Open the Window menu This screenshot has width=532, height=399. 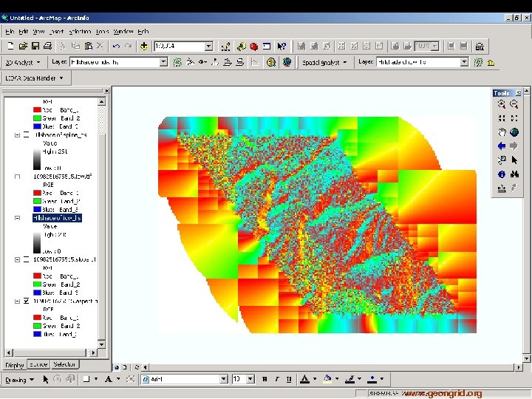tap(123, 31)
